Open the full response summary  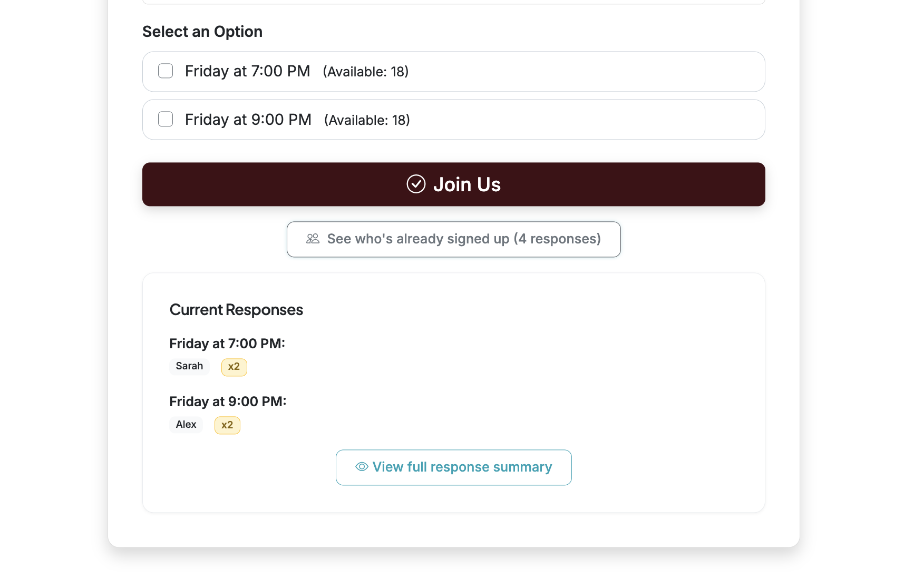[453, 467]
